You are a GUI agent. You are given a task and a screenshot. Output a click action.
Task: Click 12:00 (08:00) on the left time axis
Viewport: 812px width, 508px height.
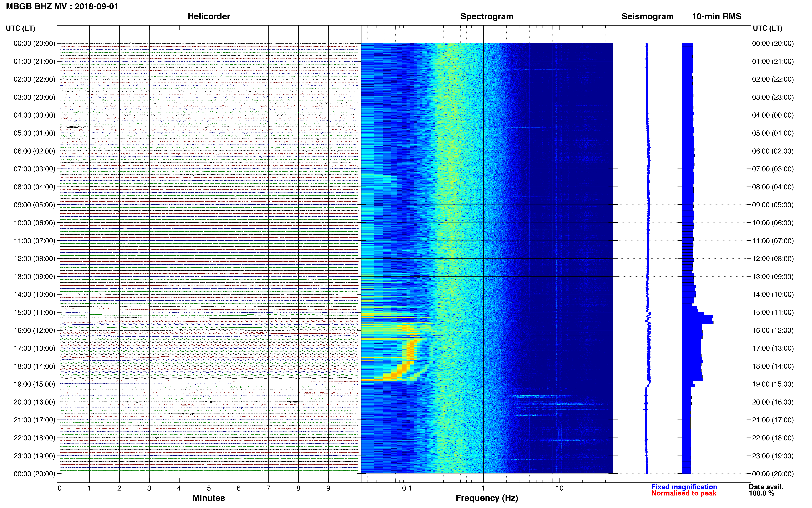point(34,259)
